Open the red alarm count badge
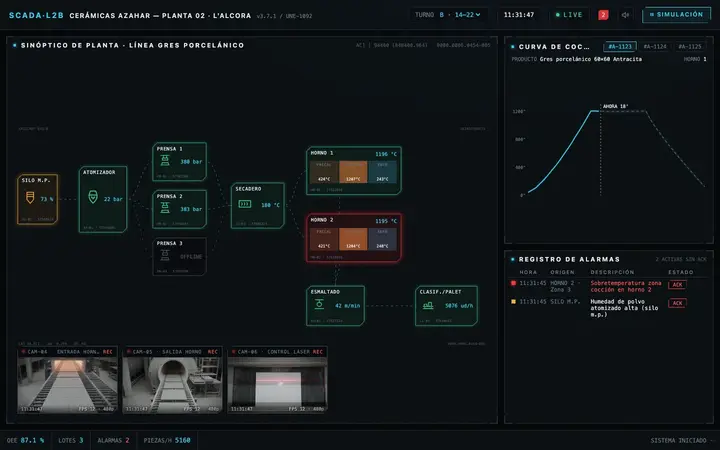 [603, 15]
